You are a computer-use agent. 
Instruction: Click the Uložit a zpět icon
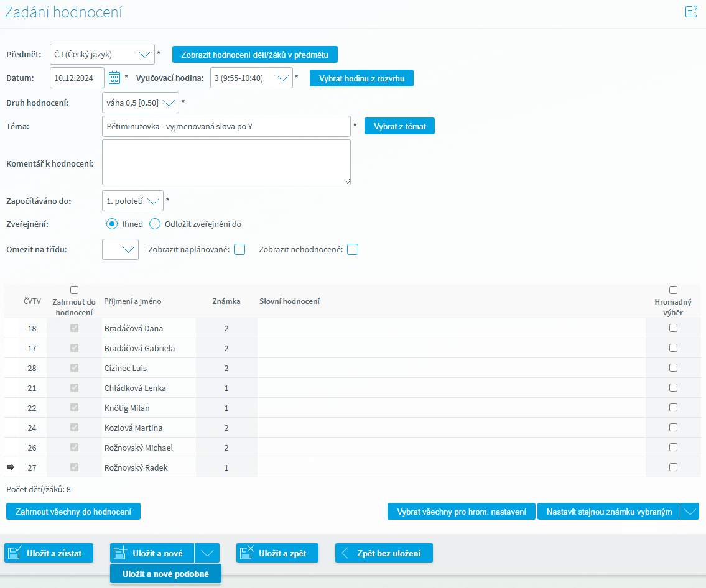point(247,553)
